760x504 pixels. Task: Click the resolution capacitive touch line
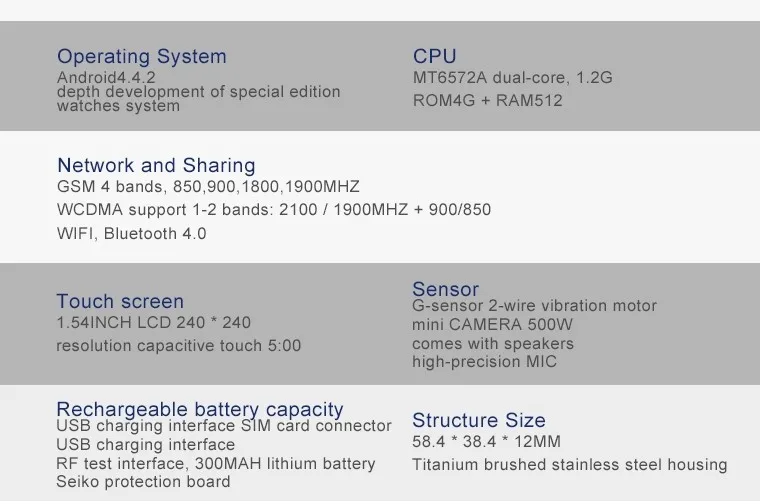[178, 346]
